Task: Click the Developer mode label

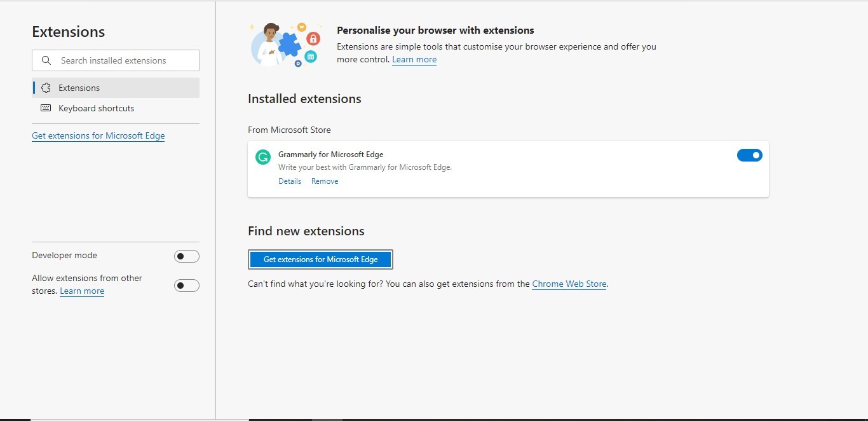Action: [64, 255]
